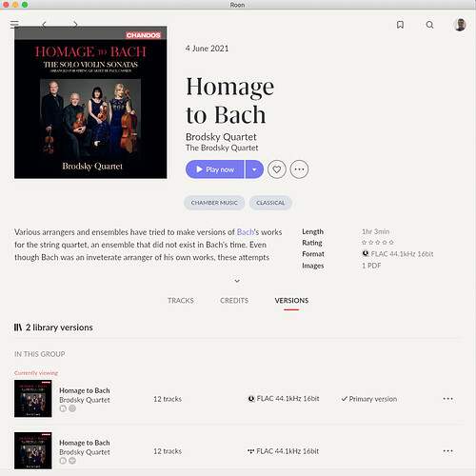Go forward with the right arrow
The image size is (476, 476).
75,25
